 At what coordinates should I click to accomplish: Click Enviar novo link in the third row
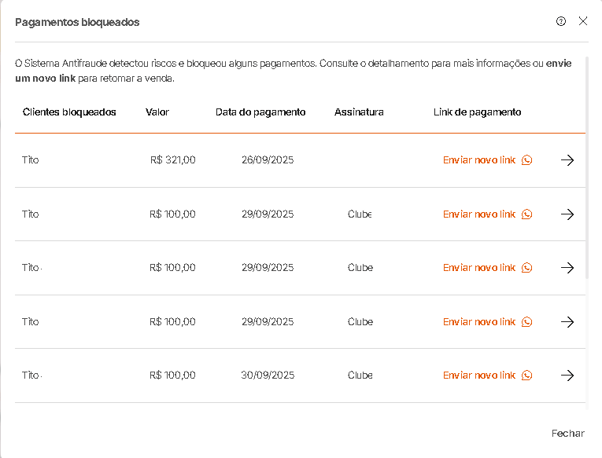[x=479, y=268]
